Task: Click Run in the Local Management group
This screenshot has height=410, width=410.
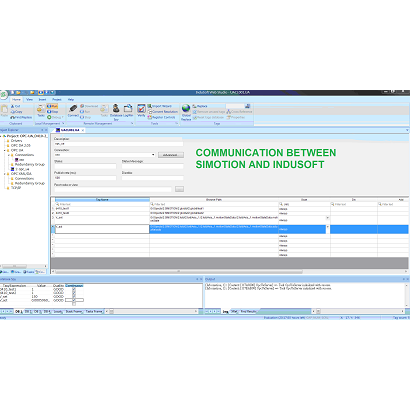Action: 52,106
